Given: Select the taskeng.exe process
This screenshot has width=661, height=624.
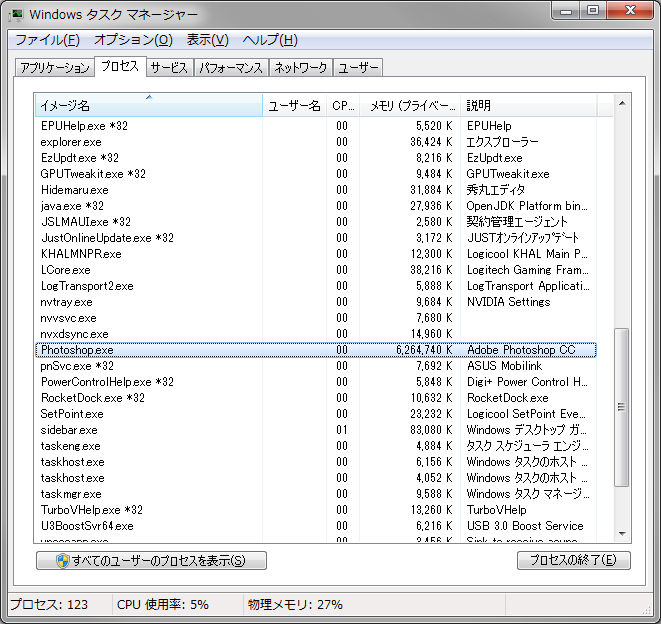Looking at the screenshot, I should click(316, 446).
